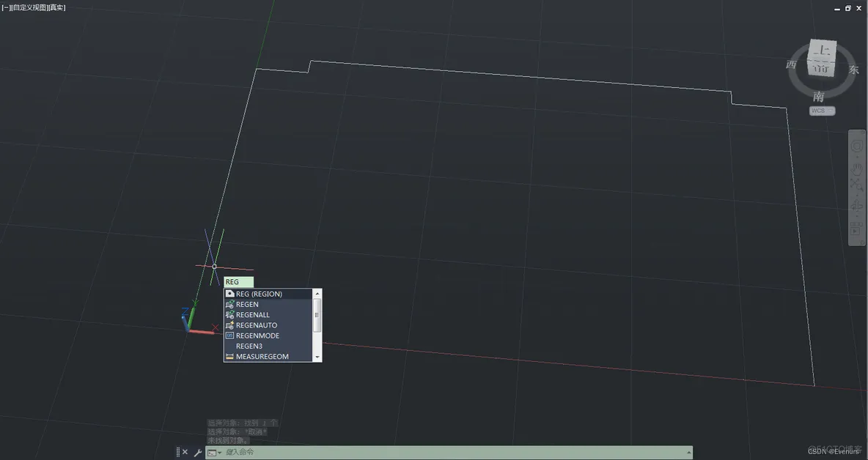Image resolution: width=868 pixels, height=460 pixels.
Task: Restore down the drawing window
Action: tap(847, 8)
